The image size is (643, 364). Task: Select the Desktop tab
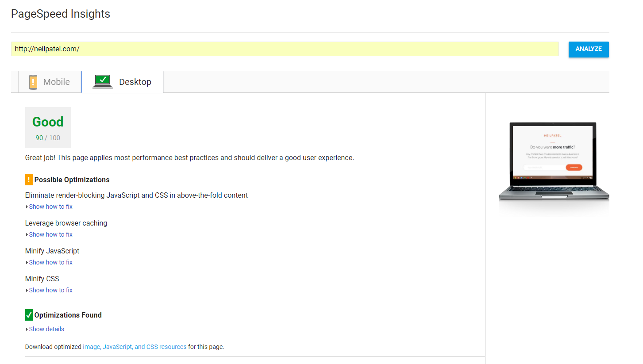tap(122, 82)
